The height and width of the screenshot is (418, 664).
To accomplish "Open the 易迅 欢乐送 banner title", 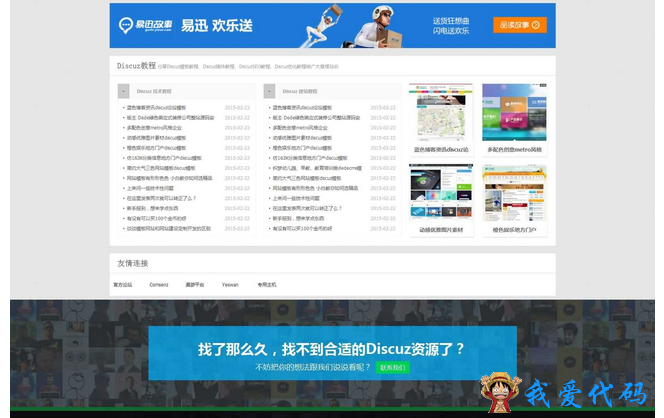I will tap(217, 26).
